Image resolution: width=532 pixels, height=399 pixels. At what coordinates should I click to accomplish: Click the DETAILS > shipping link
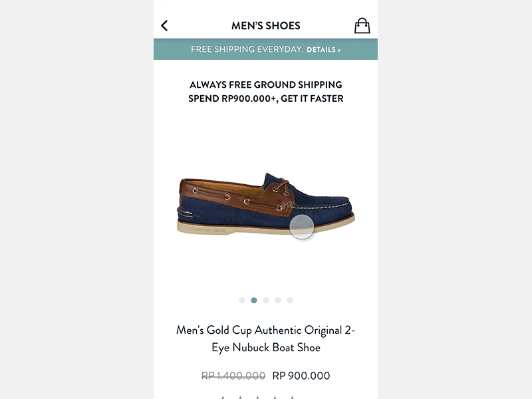[x=324, y=50]
